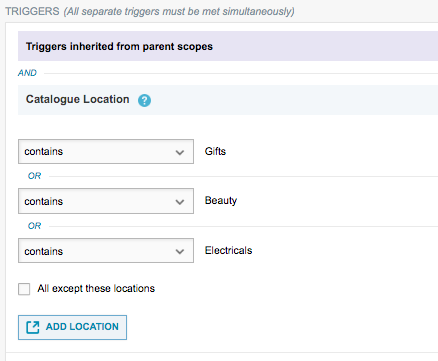Open the contains dropdown for Electricals
Viewport: 438px width, 361px height.
(106, 251)
